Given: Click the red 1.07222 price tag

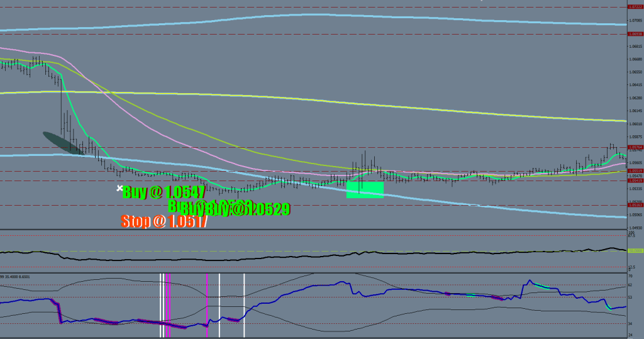Looking at the screenshot, I should coord(636,7).
